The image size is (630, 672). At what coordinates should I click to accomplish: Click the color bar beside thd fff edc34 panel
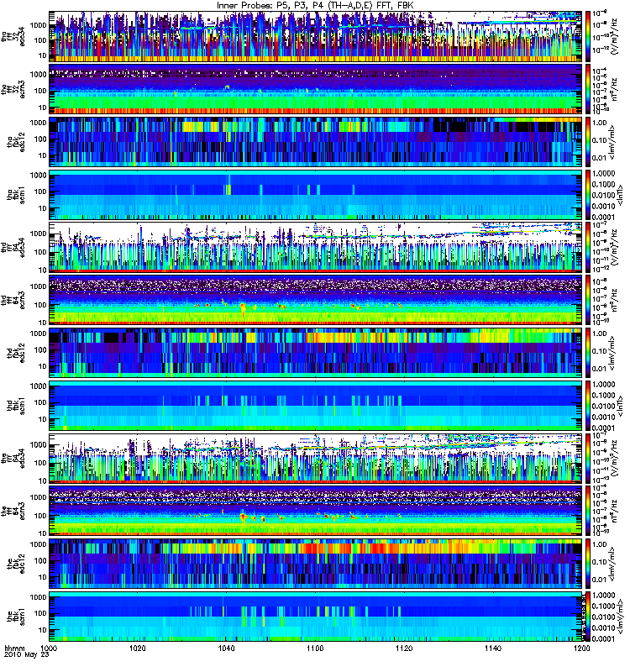click(588, 247)
